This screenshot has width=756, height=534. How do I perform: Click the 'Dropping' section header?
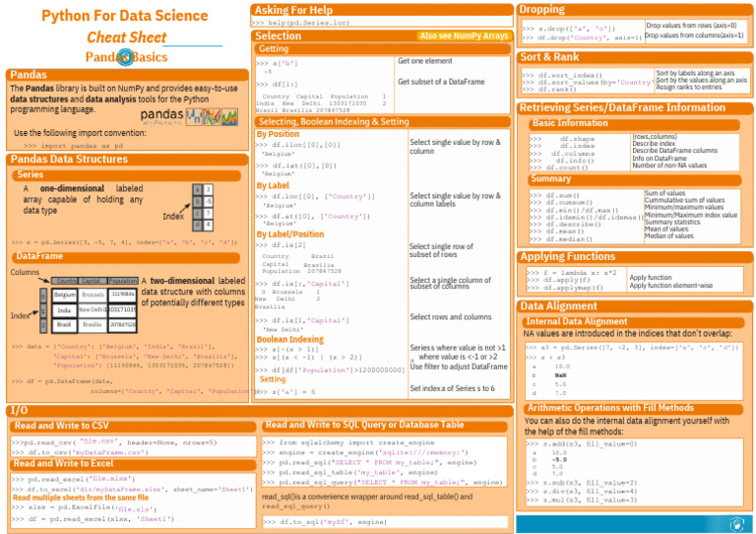542,9
